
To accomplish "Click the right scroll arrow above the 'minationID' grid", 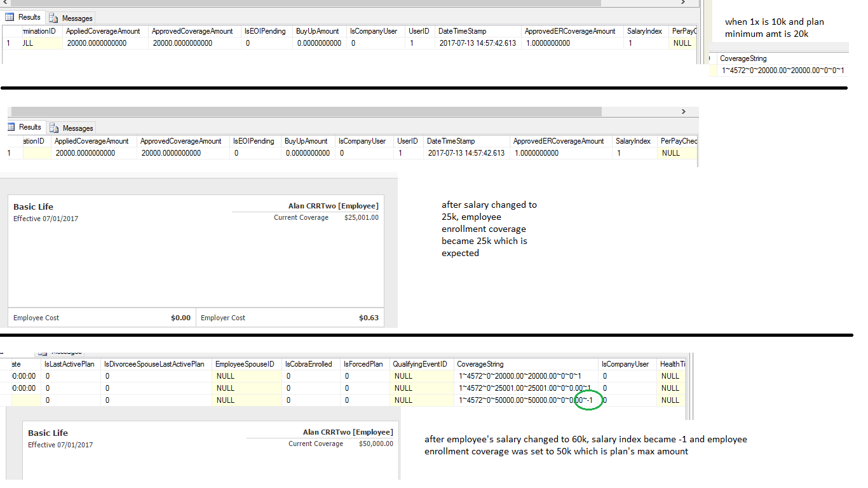I will 684,3.
